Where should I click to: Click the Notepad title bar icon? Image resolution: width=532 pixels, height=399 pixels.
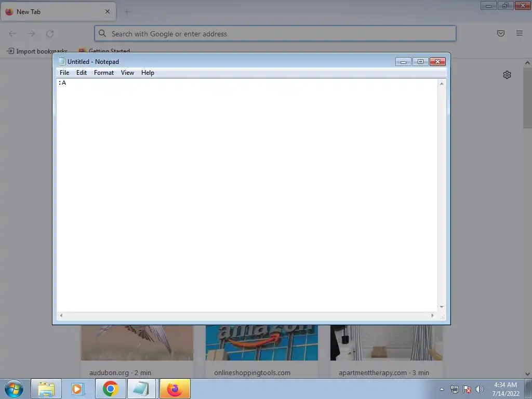click(x=62, y=61)
